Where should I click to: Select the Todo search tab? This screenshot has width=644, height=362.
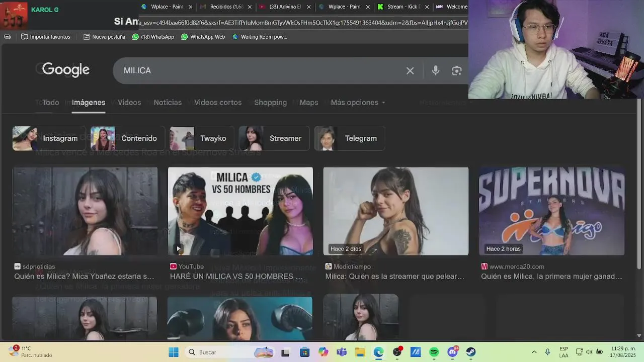50,103
